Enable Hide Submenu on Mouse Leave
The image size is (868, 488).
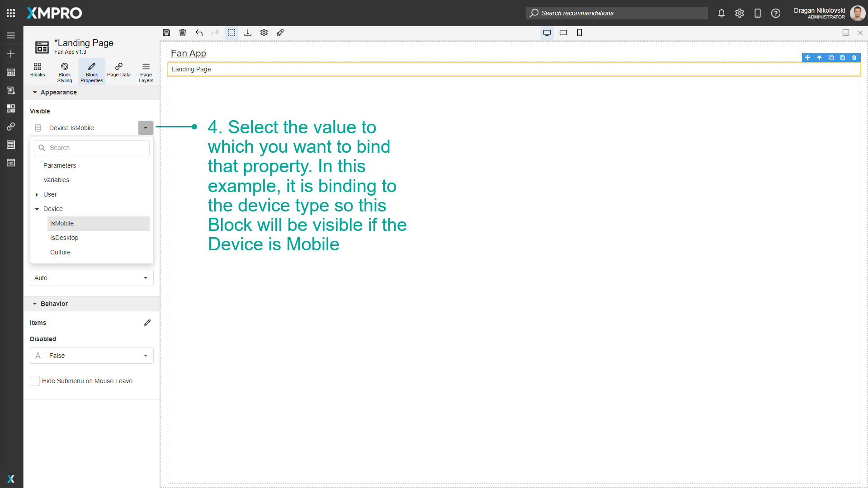coord(35,381)
